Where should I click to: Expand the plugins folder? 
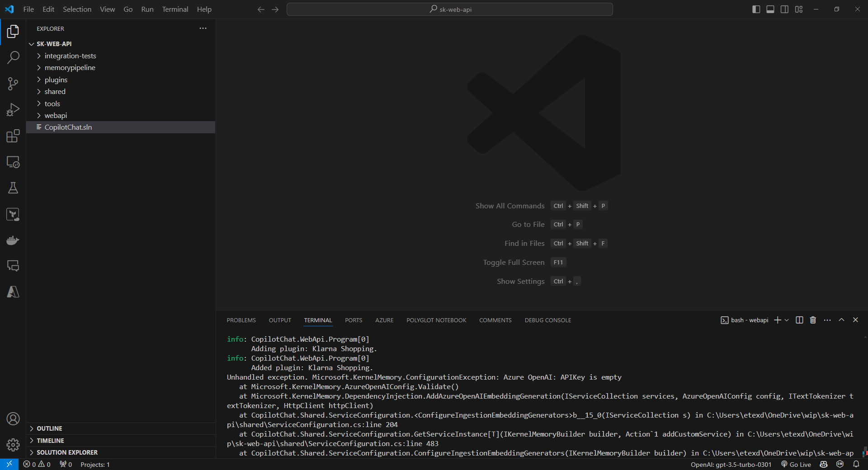point(120,80)
